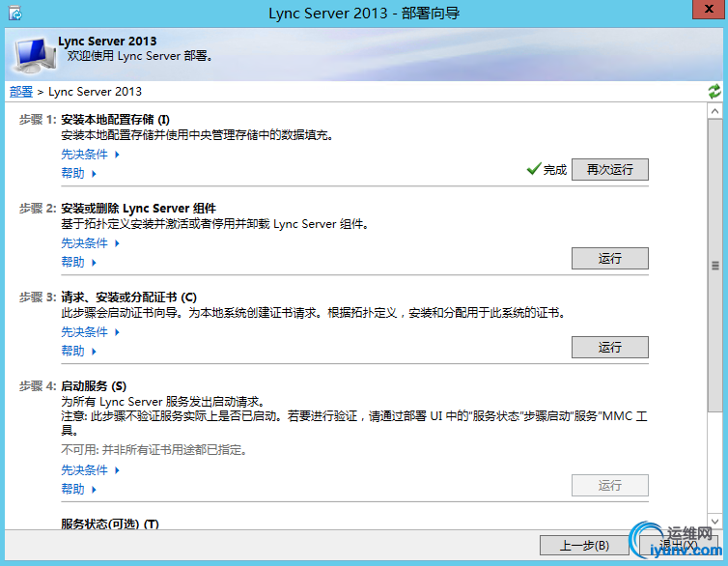The height and width of the screenshot is (566, 728).
Task: Click 再次运行 for local configuration store
Action: (x=609, y=169)
